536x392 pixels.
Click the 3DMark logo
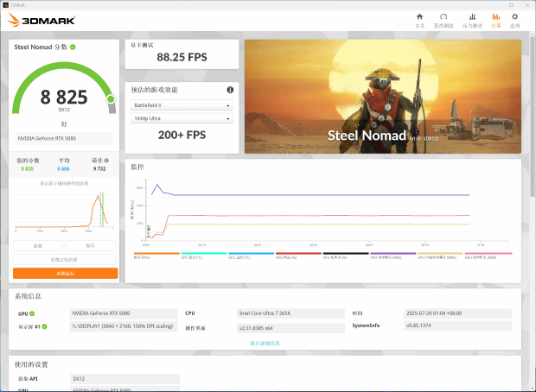pos(41,20)
